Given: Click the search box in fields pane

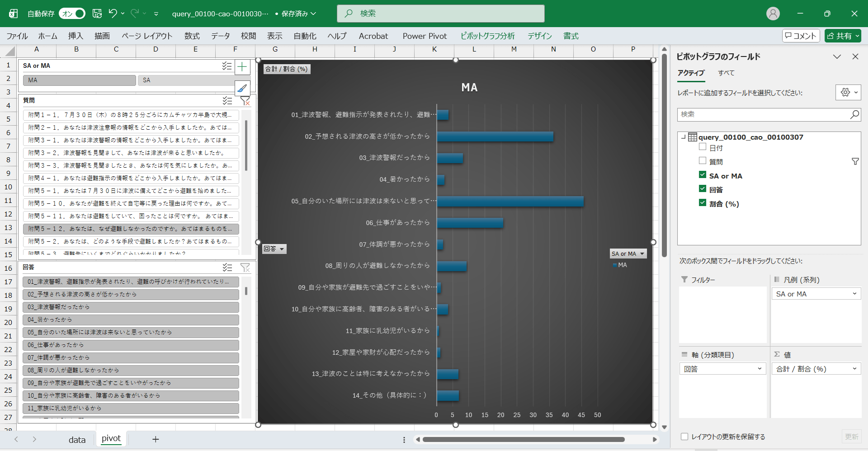Looking at the screenshot, I should (764, 114).
